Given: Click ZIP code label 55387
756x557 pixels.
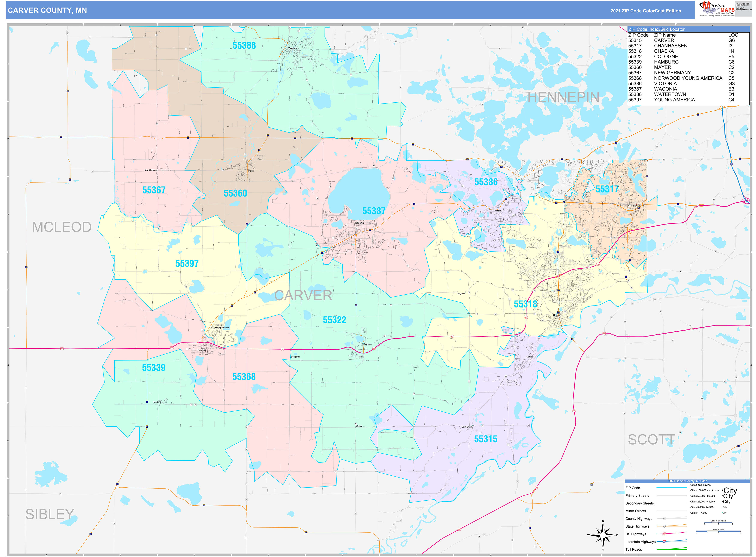Looking at the screenshot, I should 374,211.
